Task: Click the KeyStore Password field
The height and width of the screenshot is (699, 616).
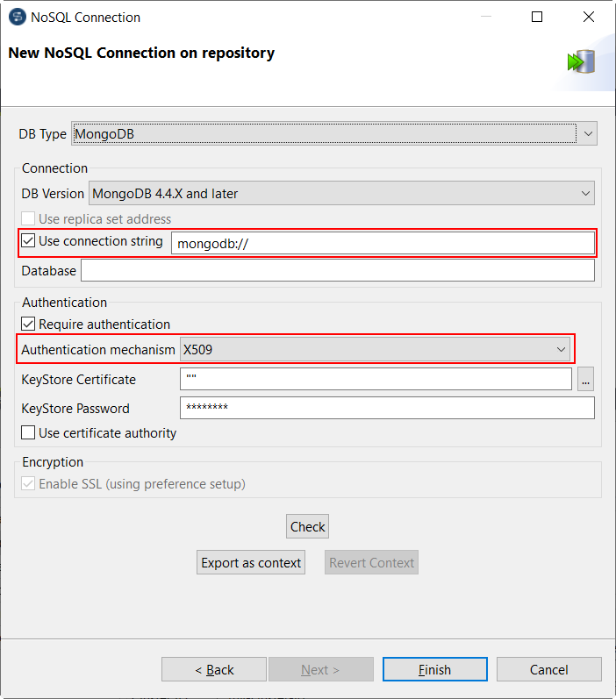Action: click(386, 408)
